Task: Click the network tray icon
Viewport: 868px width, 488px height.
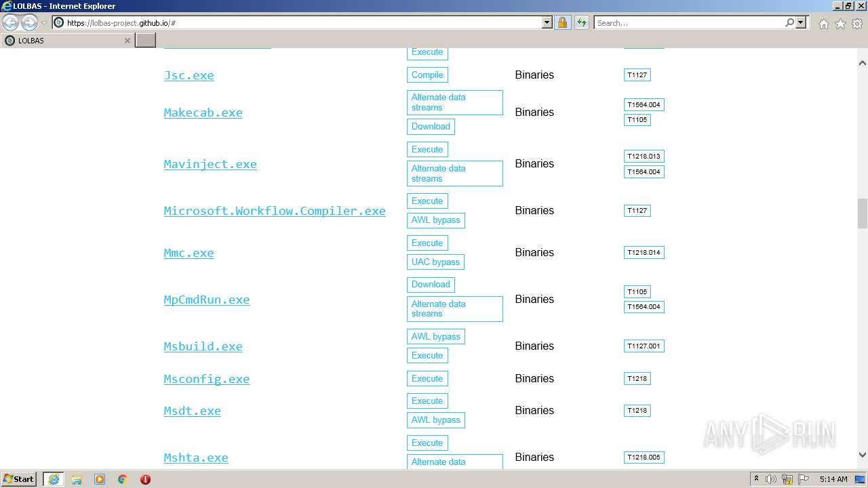Action: 787,479
